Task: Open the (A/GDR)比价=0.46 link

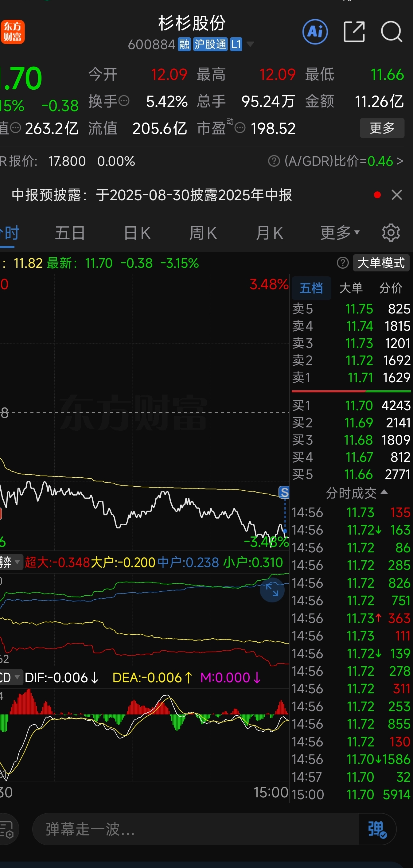Action: point(344,161)
